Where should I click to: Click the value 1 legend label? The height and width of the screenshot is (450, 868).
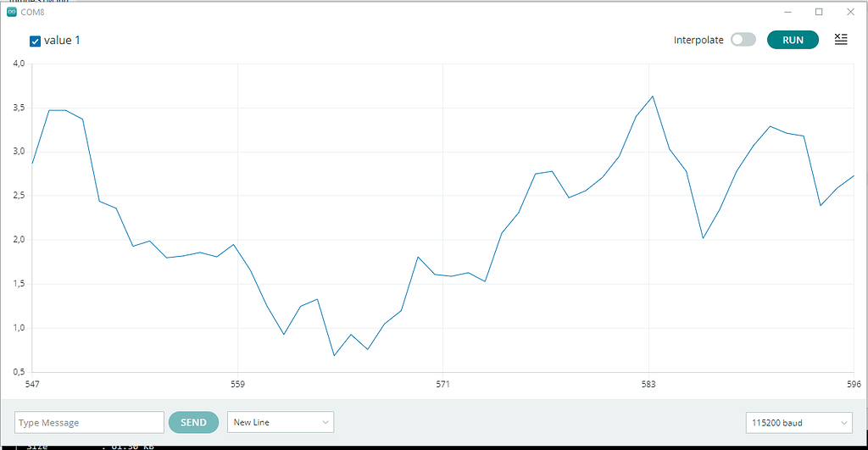coord(62,41)
